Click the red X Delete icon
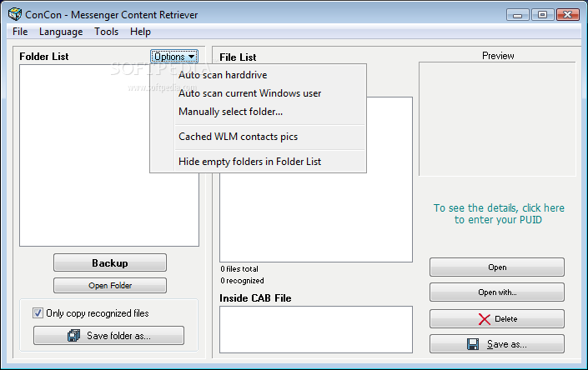Image resolution: width=588 pixels, height=370 pixels. coord(485,319)
